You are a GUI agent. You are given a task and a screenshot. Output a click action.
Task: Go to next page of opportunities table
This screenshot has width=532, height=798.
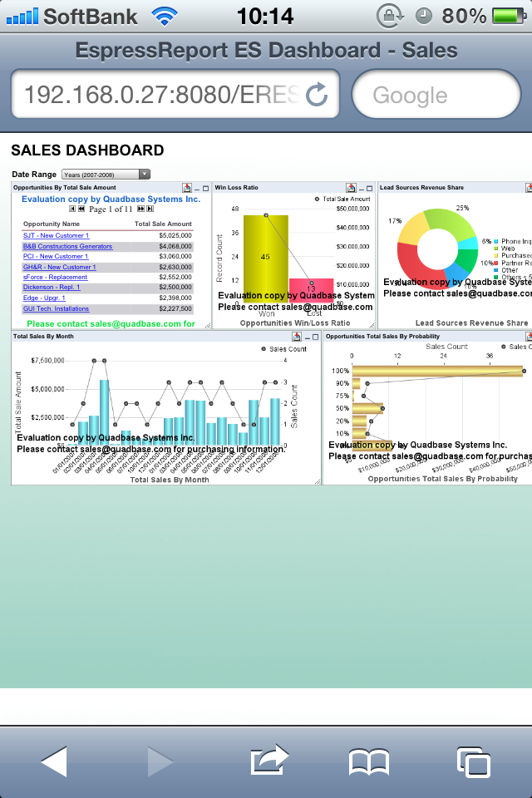tap(140, 209)
